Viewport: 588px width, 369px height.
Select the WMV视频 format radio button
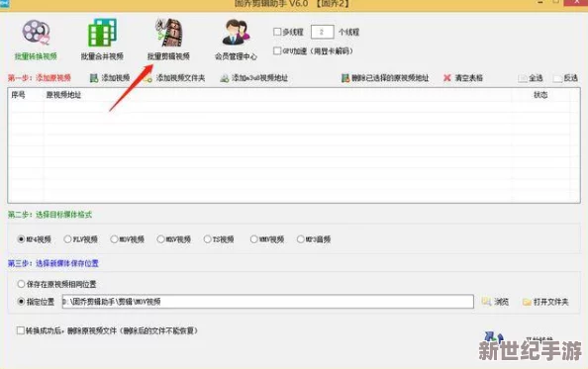(x=253, y=239)
